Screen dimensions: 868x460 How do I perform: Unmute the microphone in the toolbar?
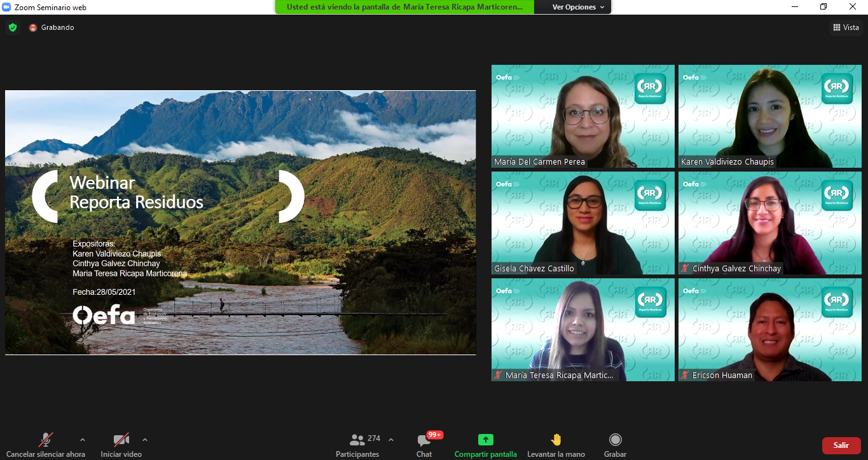click(45, 440)
